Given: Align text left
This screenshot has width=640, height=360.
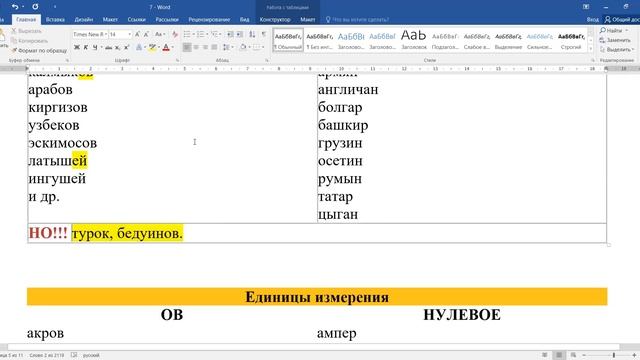Looking at the screenshot, I should [187, 48].
